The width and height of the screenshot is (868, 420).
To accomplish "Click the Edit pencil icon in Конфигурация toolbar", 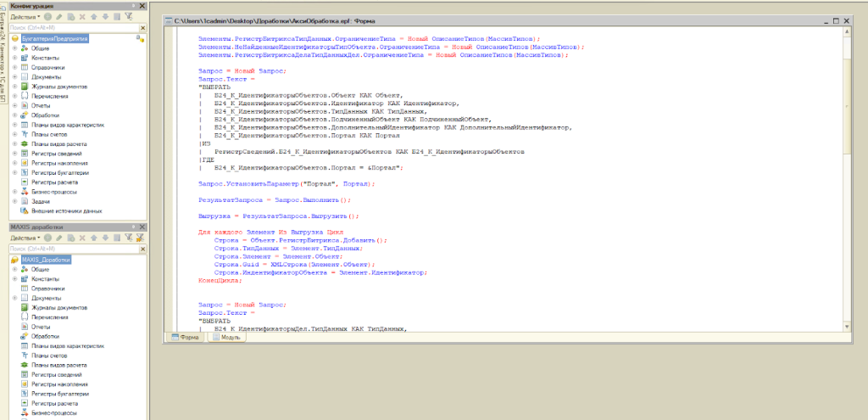I will click(x=60, y=16).
